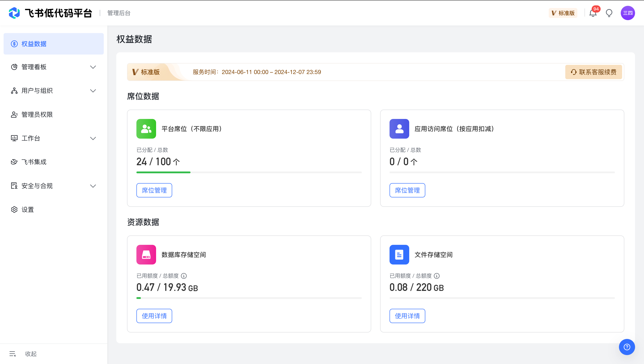Open the blue help question mark button
Viewport: 644px width, 364px height.
point(627,347)
